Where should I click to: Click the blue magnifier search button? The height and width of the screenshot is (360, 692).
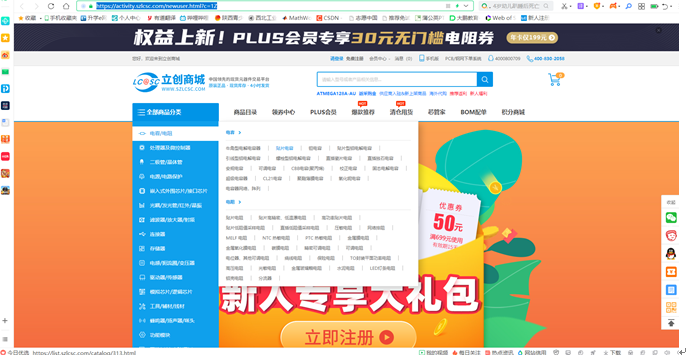point(485,79)
